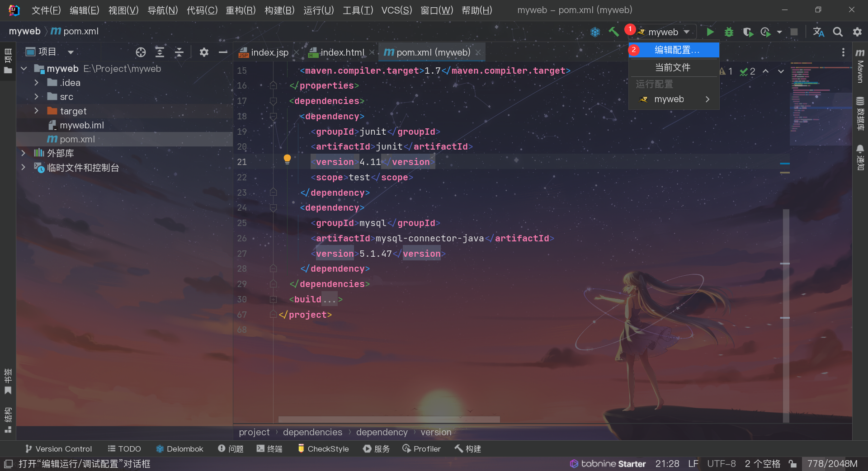The height and width of the screenshot is (471, 868).
Task: Click the editor vertical scrollbar thumb
Action: [786, 316]
